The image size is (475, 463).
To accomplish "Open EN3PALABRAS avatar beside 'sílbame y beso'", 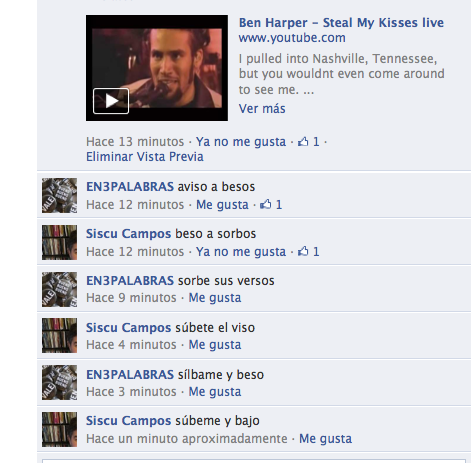I will (59, 382).
